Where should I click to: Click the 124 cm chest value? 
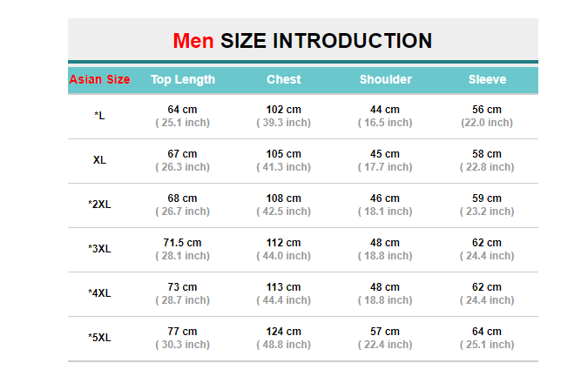284,332
